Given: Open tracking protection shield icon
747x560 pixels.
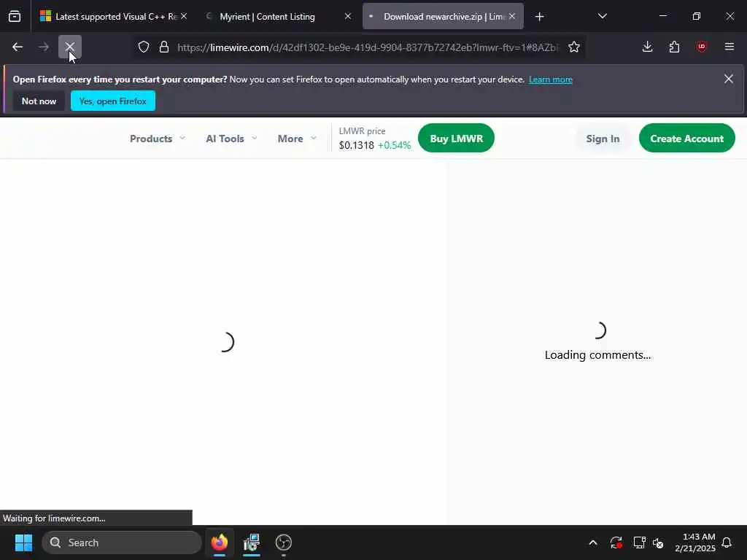Looking at the screenshot, I should [x=144, y=47].
